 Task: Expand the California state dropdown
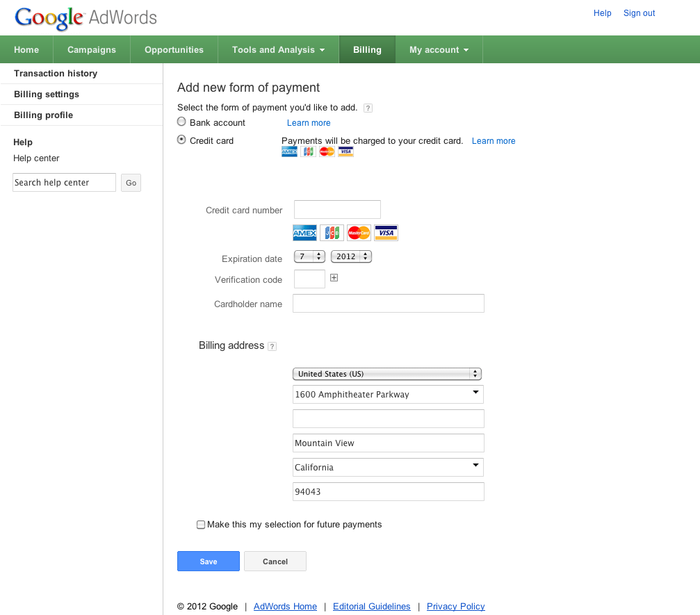[x=388, y=467]
